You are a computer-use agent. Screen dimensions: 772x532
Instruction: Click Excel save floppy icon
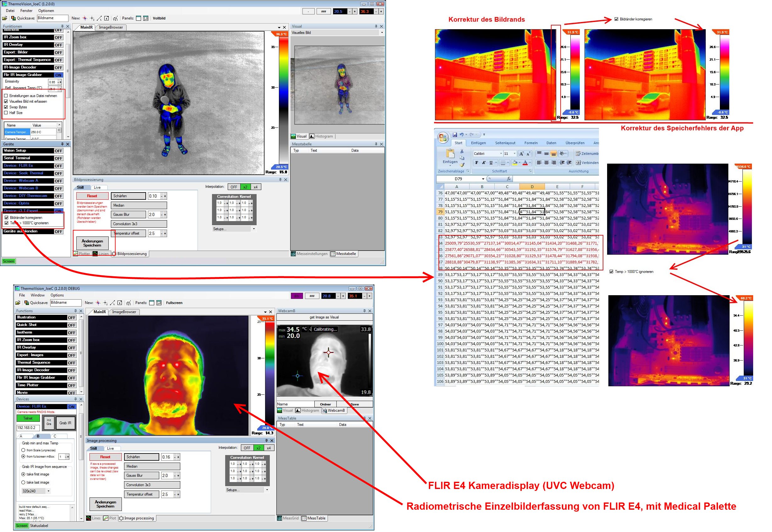point(454,135)
